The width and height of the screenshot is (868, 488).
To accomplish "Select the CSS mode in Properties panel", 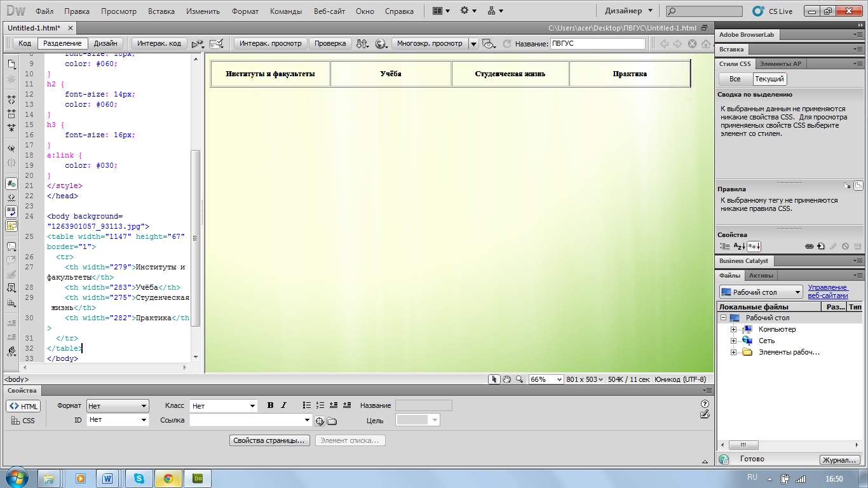I will (24, 421).
